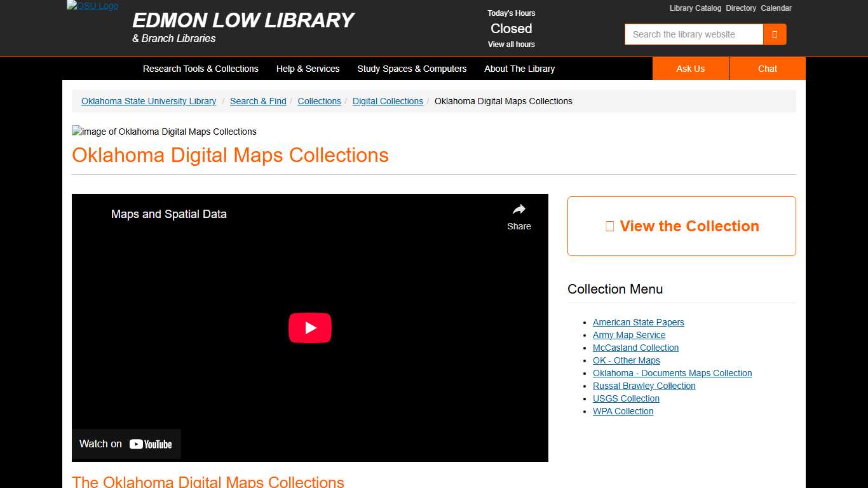Screen dimensions: 868x488
Task: Click the OSU Logo image
Action: 92,6
